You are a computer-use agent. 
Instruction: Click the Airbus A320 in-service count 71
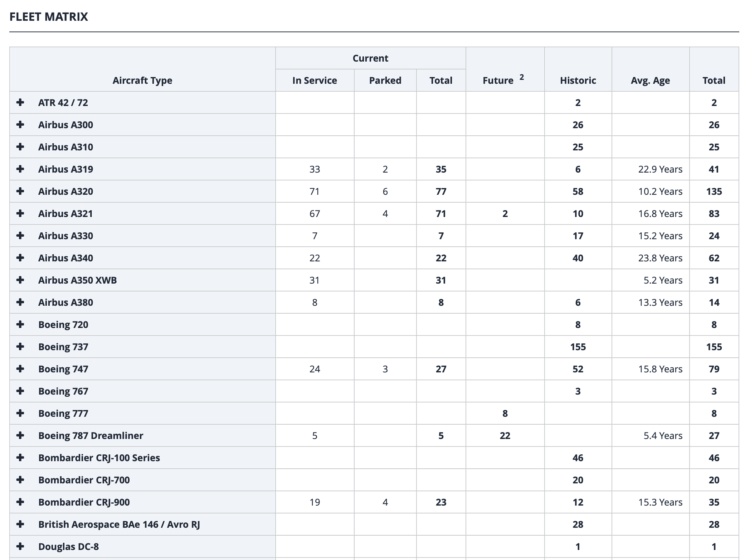[314, 191]
